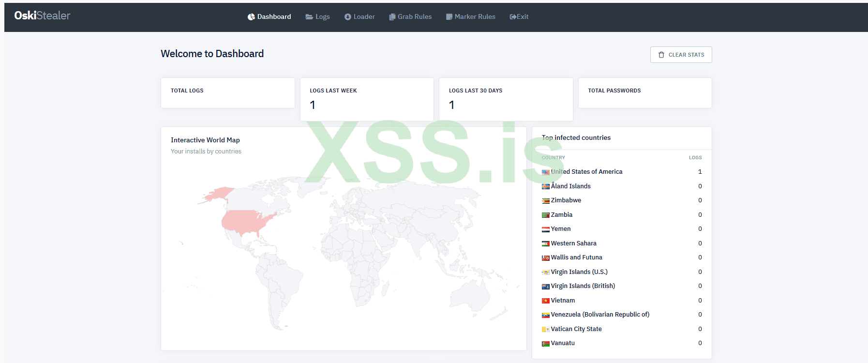
Task: Select the Zimbabwe country name
Action: click(x=566, y=200)
